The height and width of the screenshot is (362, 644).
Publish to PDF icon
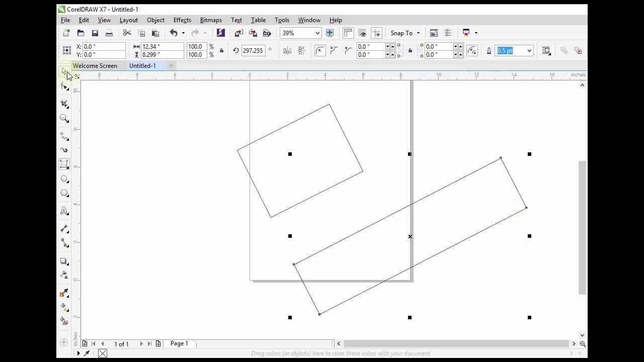tap(267, 33)
